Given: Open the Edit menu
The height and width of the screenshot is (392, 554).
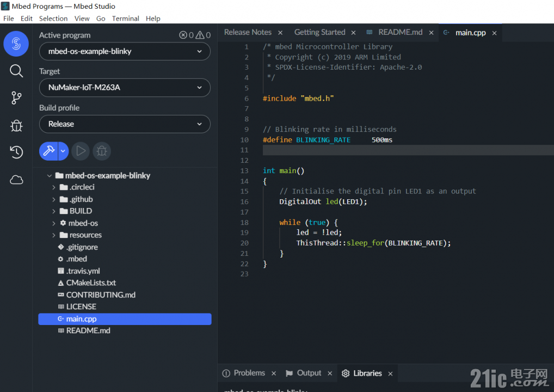Looking at the screenshot, I should point(27,19).
